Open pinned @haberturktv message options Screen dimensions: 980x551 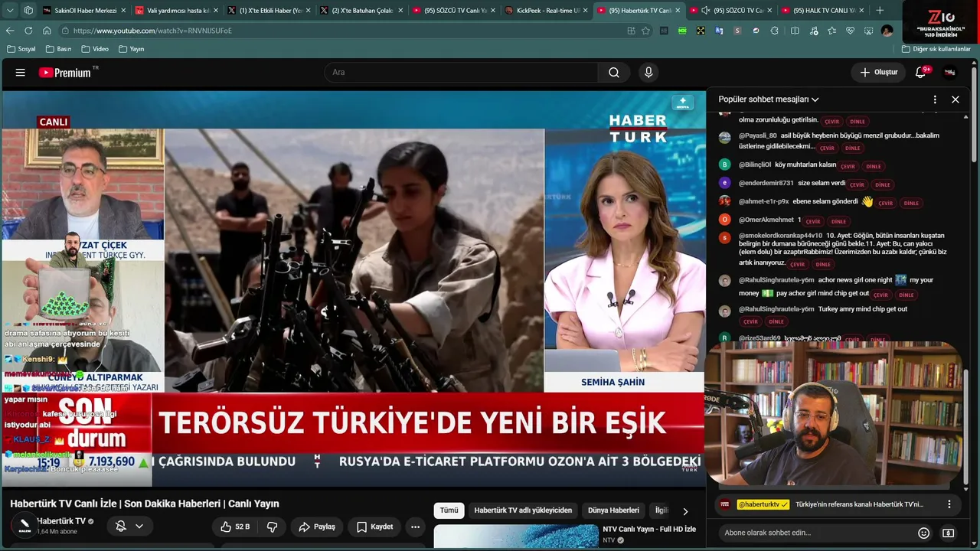click(949, 504)
